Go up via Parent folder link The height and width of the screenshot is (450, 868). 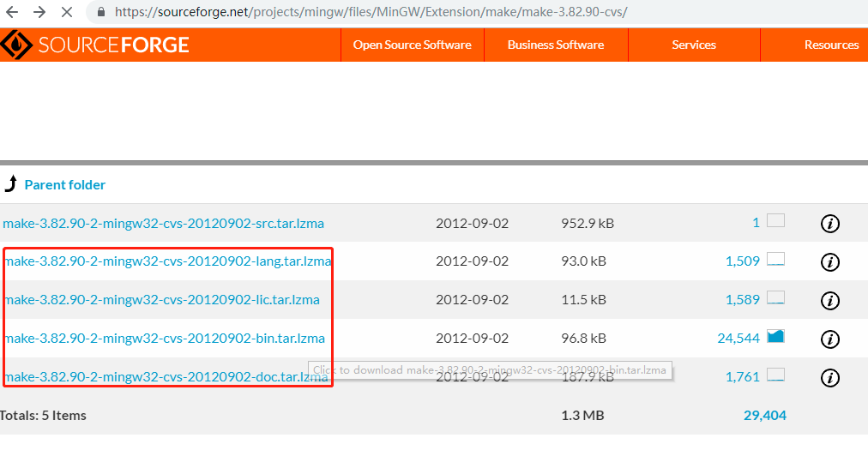[x=65, y=185]
